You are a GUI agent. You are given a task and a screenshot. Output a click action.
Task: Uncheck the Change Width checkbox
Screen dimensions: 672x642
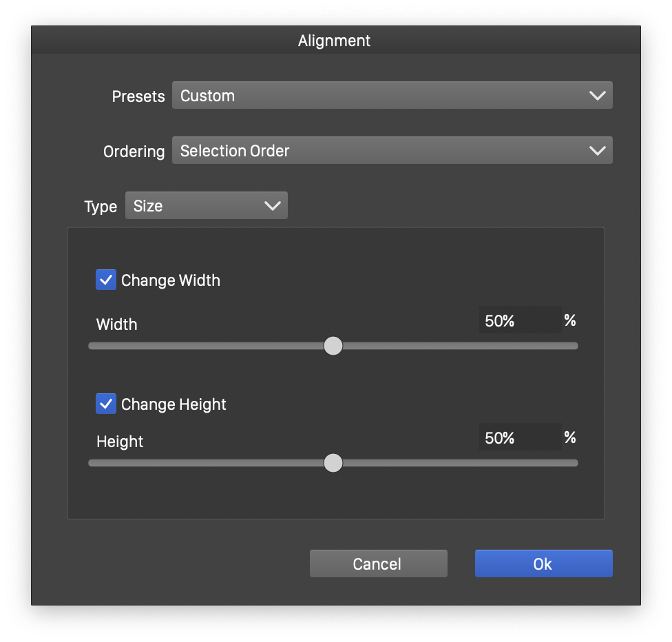[x=106, y=280]
